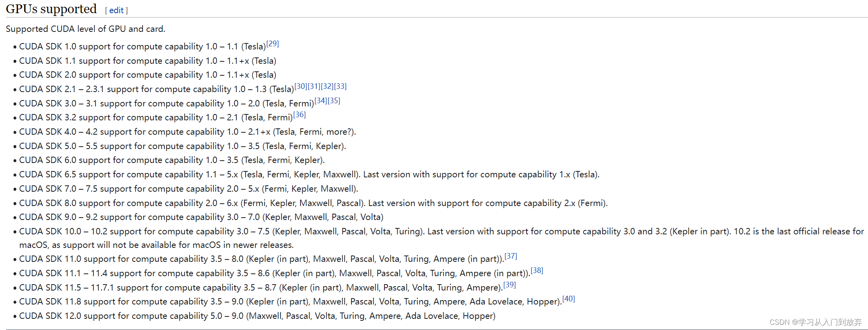This screenshot has height=330, width=868.
Task: Click the edit link beside GPUs supported
Action: tap(116, 10)
